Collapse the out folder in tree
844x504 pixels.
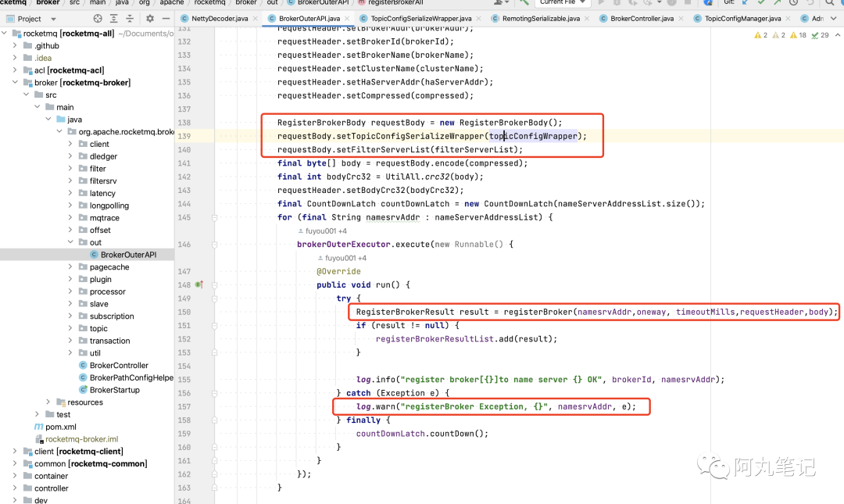coord(70,242)
